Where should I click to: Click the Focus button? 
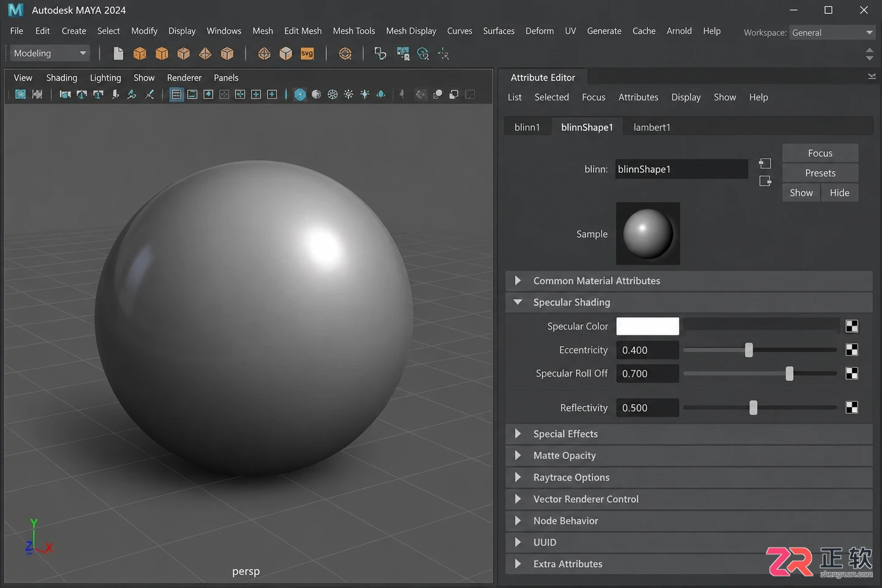click(820, 153)
